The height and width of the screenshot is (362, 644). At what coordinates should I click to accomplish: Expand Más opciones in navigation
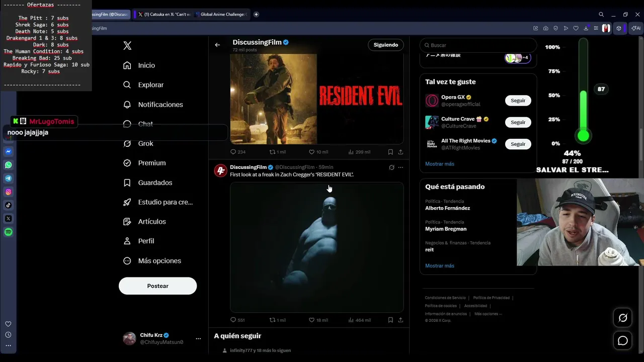point(152,260)
